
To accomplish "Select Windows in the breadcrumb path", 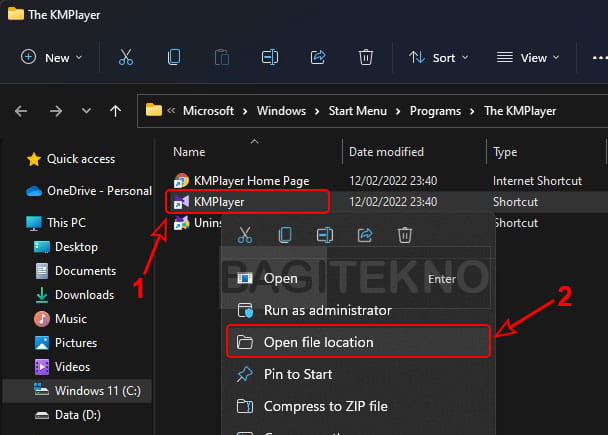I will [281, 111].
